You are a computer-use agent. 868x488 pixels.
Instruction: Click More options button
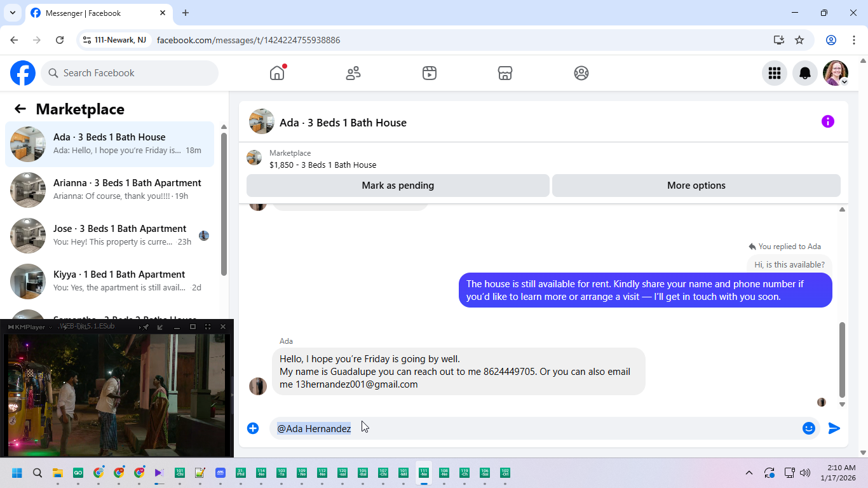click(696, 186)
